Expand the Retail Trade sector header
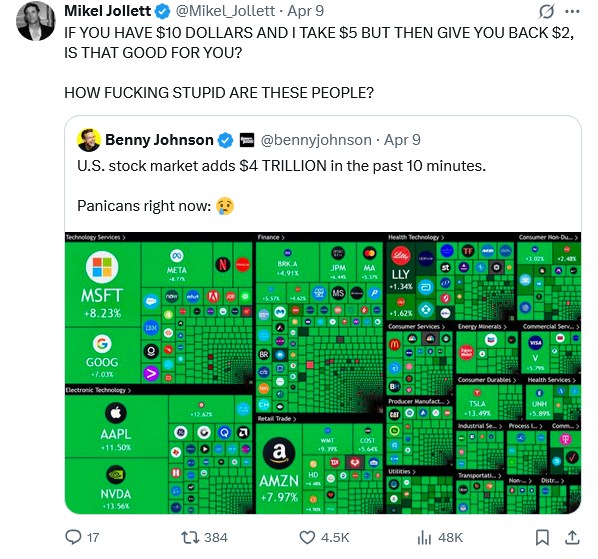This screenshot has width=598, height=559. pyautogui.click(x=277, y=419)
